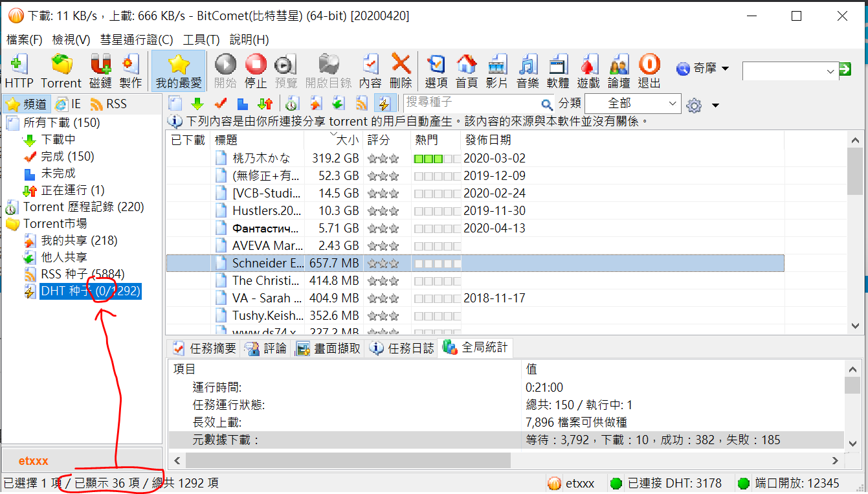
Task: Click the 停止 stop button
Action: 256,71
